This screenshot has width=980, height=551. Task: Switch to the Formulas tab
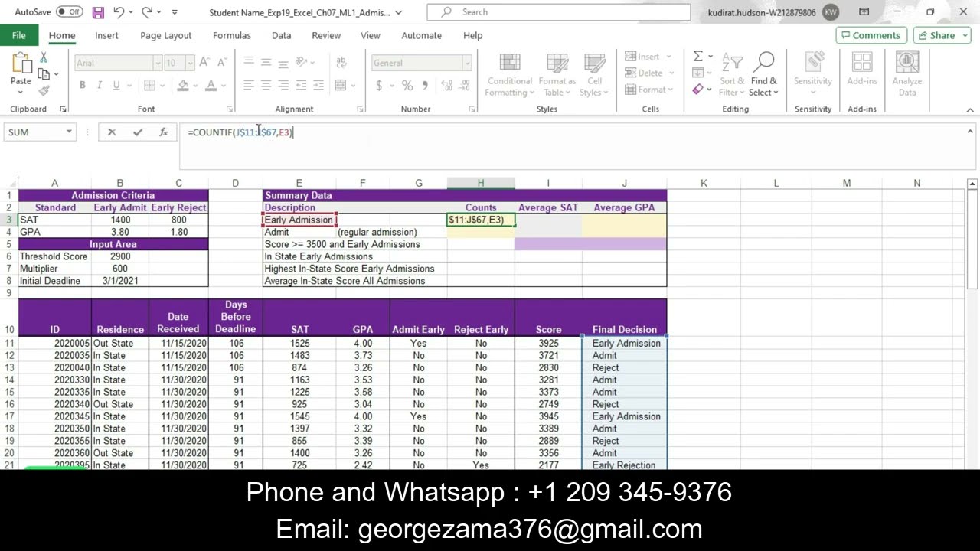[x=232, y=35]
